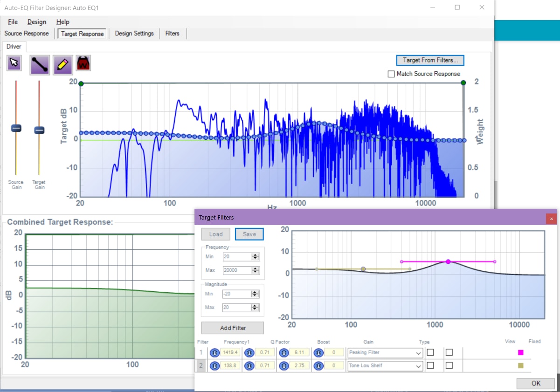This screenshot has width=560, height=392.
Task: Tick filter 2 checkbox nearest the olive swatch
Action: point(449,365)
